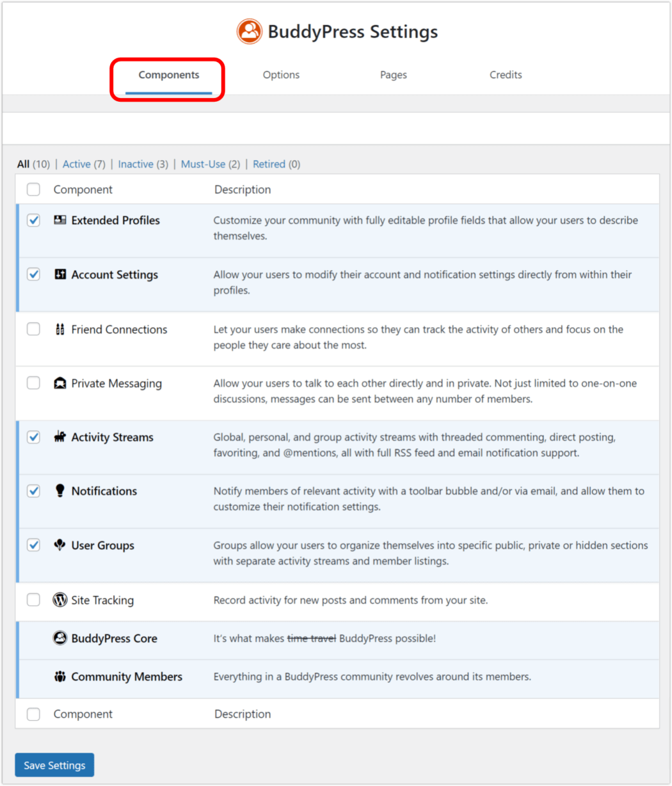672x786 pixels.
Task: Click the Private Messaging envelope icon
Action: pos(60,383)
